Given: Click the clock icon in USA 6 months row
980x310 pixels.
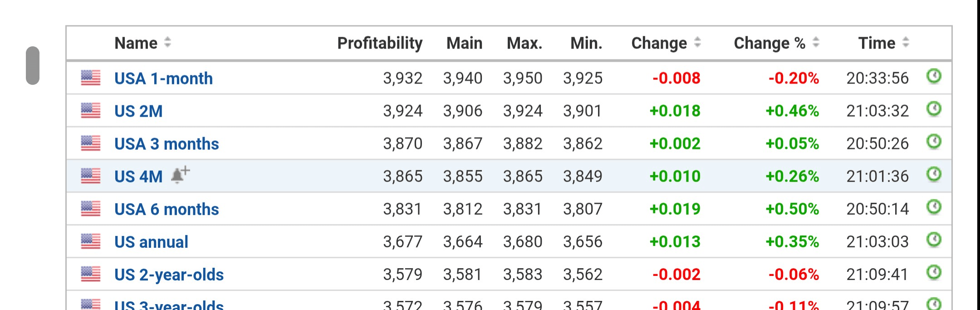Looking at the screenshot, I should click(933, 207).
